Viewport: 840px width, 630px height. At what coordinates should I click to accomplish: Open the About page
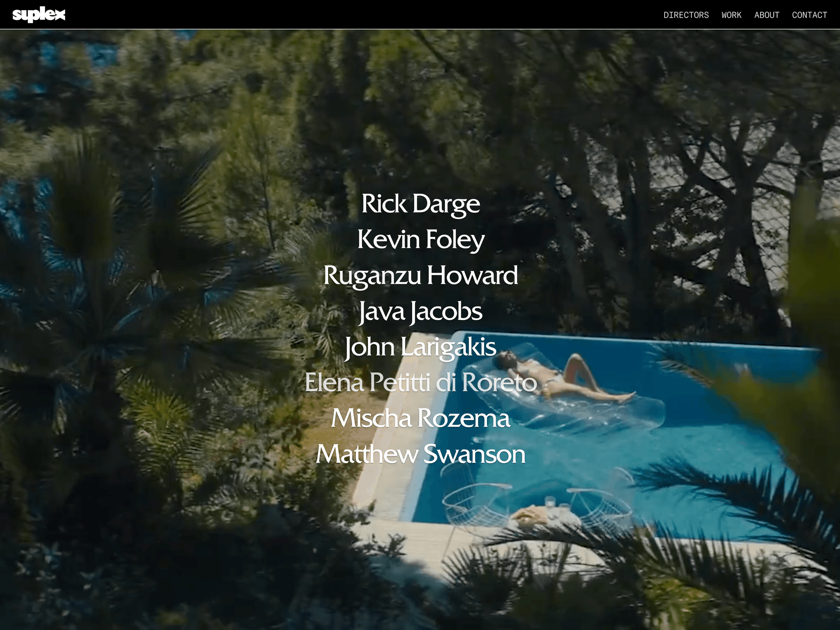(x=767, y=15)
